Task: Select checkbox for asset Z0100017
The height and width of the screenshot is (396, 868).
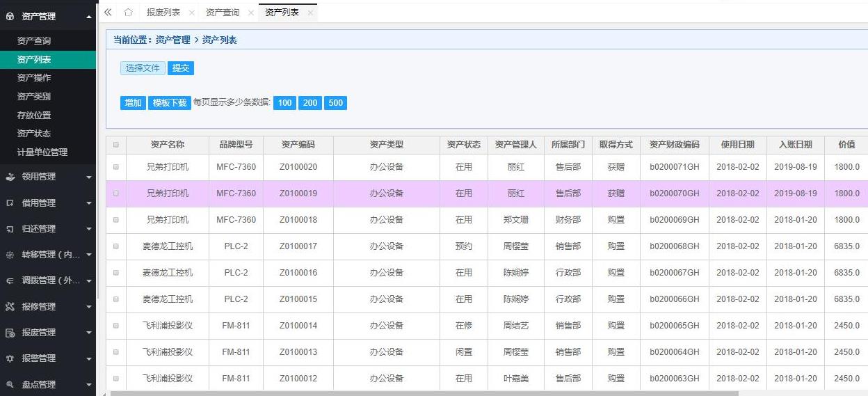Action: [x=115, y=246]
